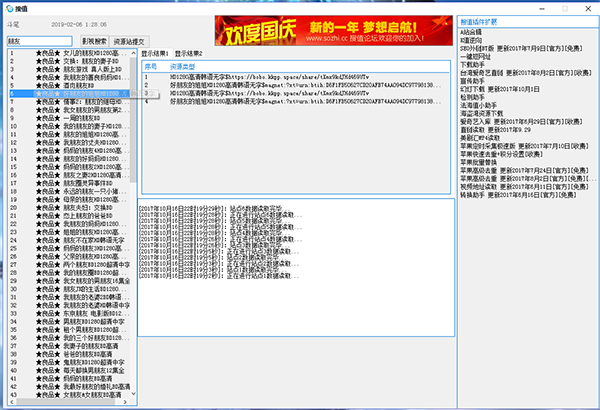Open the 转换助手 plugin entry

pyautogui.click(x=518, y=195)
